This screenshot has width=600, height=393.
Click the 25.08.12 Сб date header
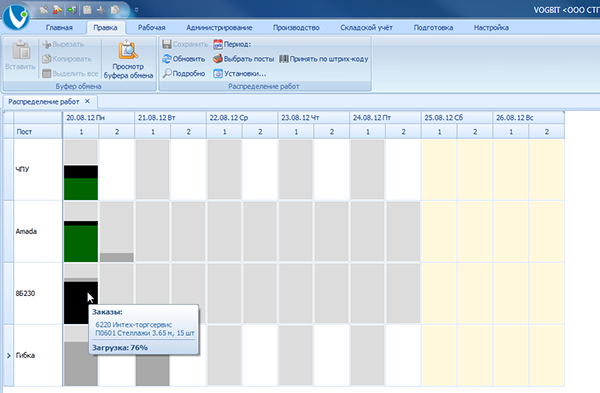tap(457, 117)
